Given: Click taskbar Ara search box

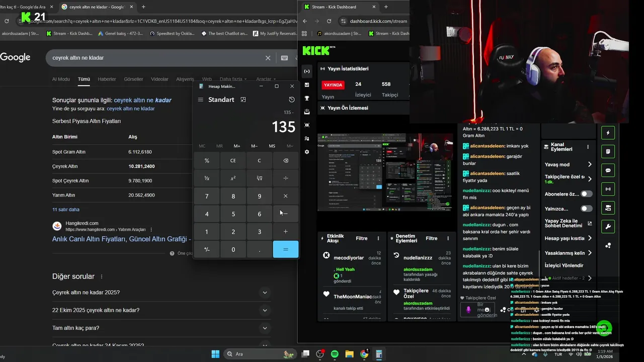Looking at the screenshot, I should pyautogui.click(x=260, y=354).
